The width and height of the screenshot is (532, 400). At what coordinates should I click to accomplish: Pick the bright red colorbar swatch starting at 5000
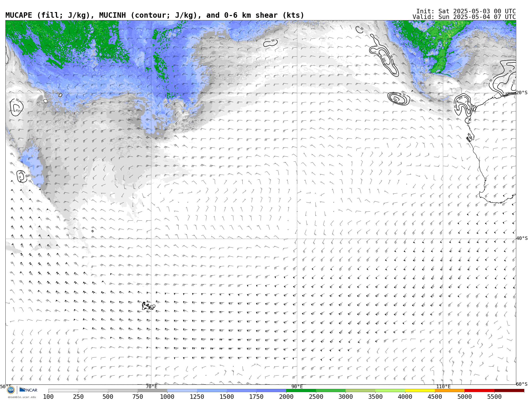479,390
